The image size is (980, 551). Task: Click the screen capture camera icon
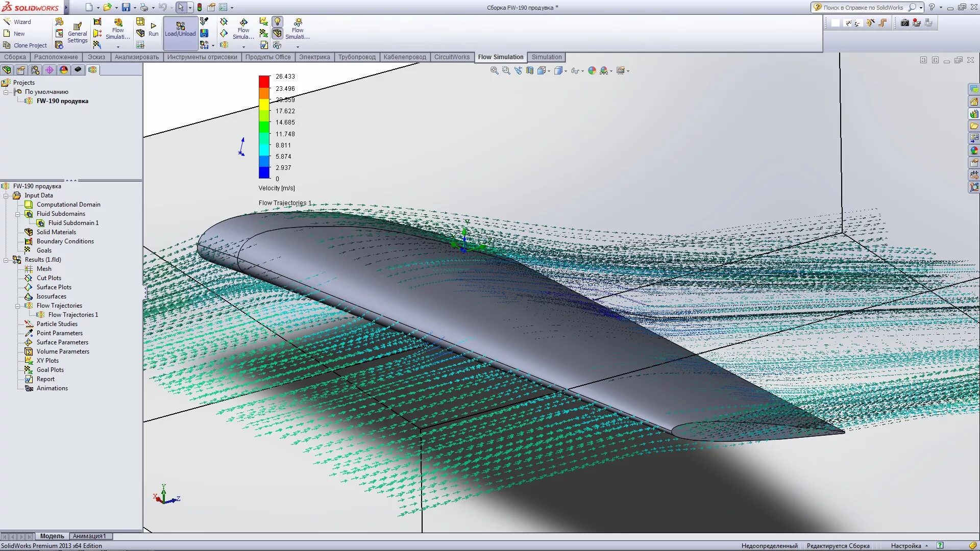pos(904,23)
